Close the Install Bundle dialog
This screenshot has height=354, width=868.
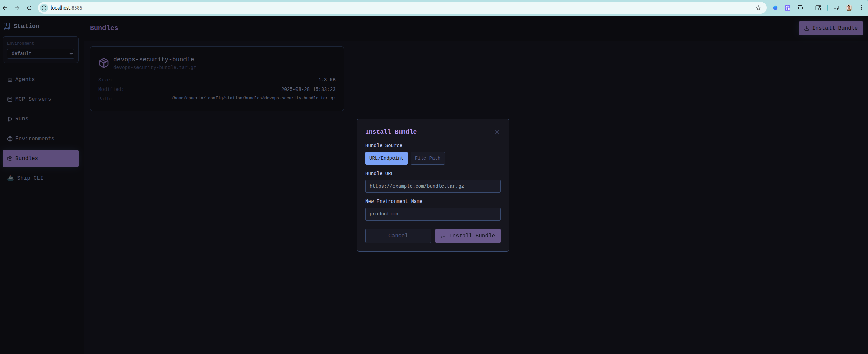point(497,132)
